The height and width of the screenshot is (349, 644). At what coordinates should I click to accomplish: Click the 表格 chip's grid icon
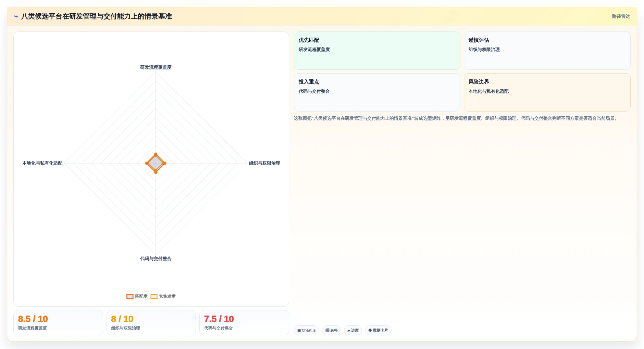point(327,331)
